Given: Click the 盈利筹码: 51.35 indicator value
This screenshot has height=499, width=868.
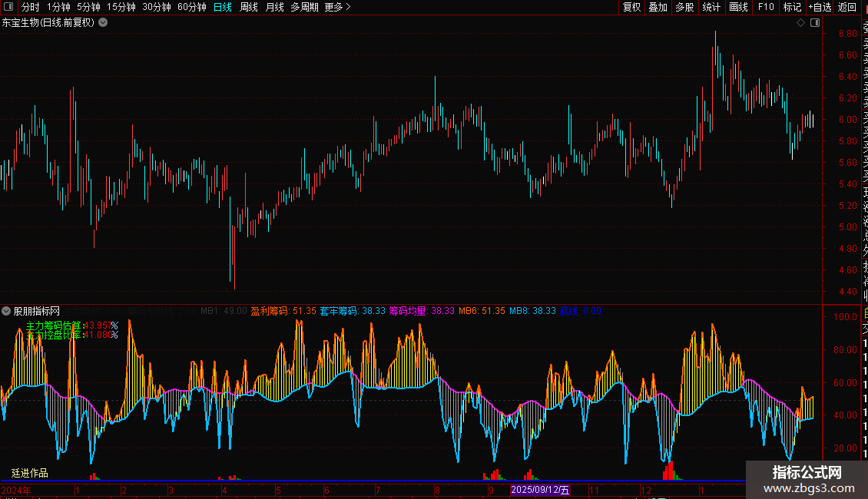Looking at the screenshot, I should tap(283, 311).
